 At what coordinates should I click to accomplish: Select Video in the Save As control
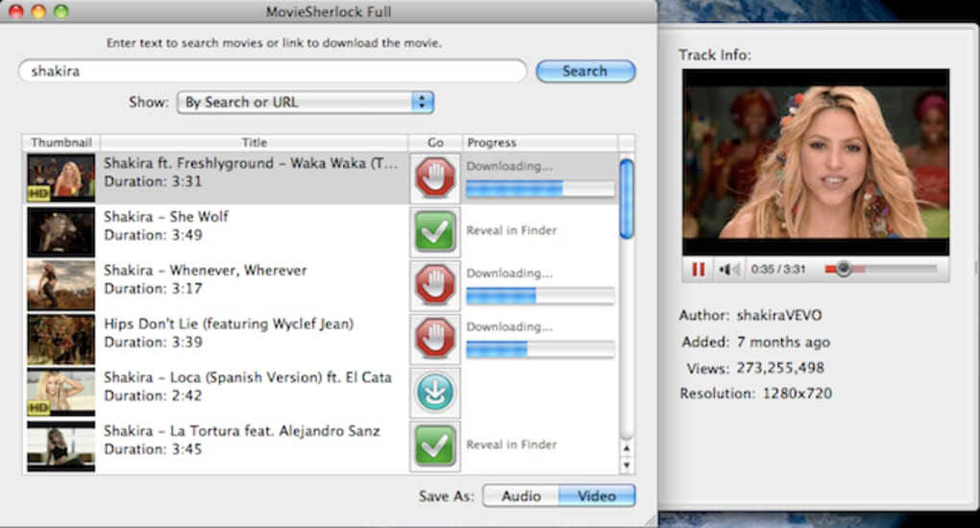click(597, 496)
